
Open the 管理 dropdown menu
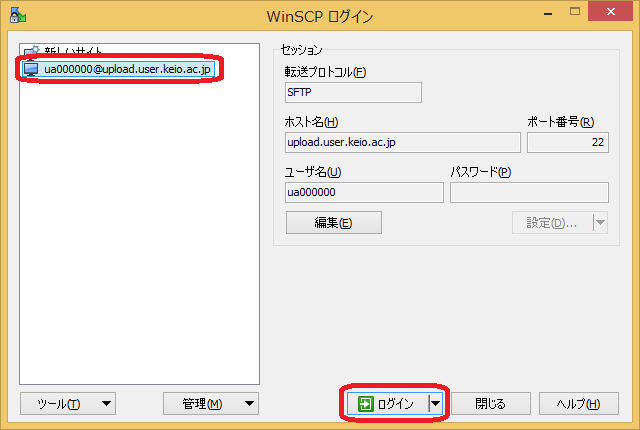click(x=210, y=404)
